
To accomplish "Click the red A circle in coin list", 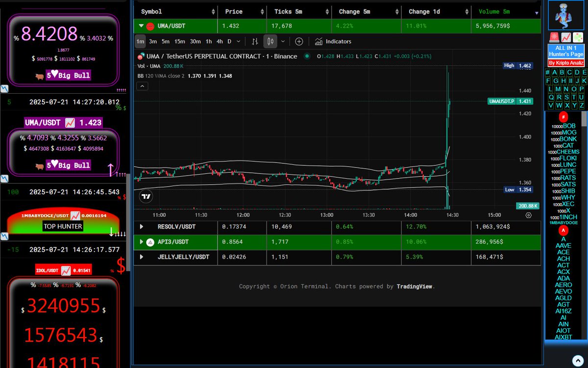I will [x=563, y=230].
